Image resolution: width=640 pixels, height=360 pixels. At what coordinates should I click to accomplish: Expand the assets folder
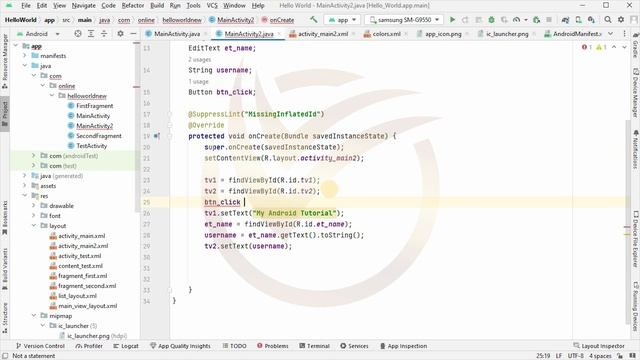[x=24, y=186]
